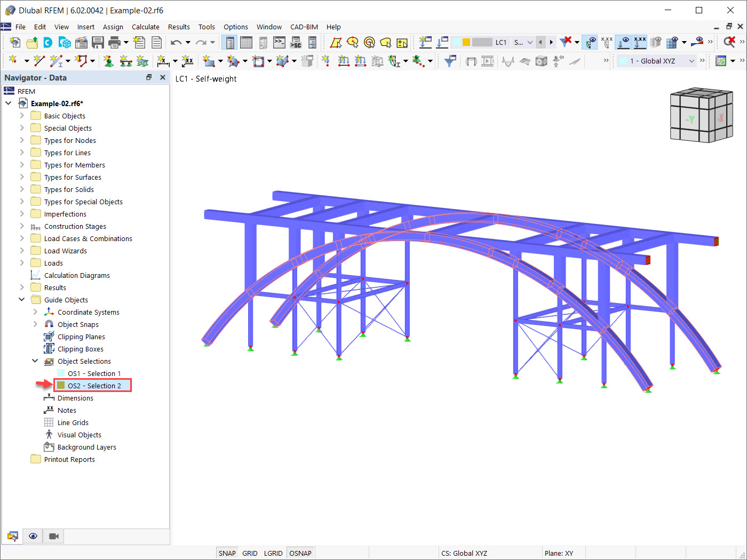Click the new member tool icon
This screenshot has width=747, height=560.
[56, 61]
